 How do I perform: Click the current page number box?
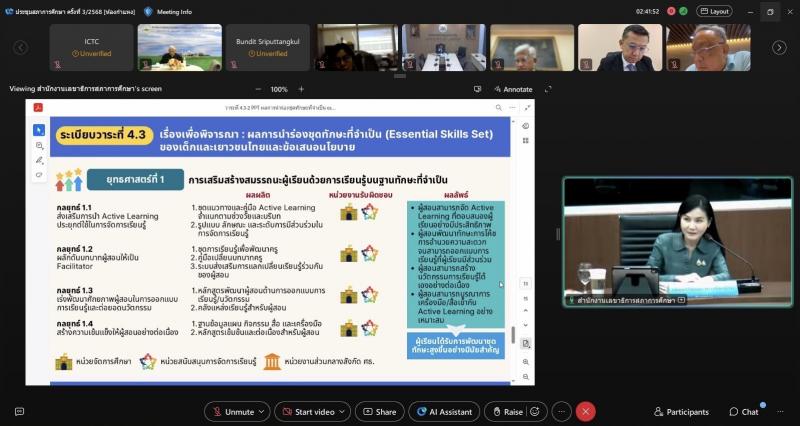pos(526,284)
